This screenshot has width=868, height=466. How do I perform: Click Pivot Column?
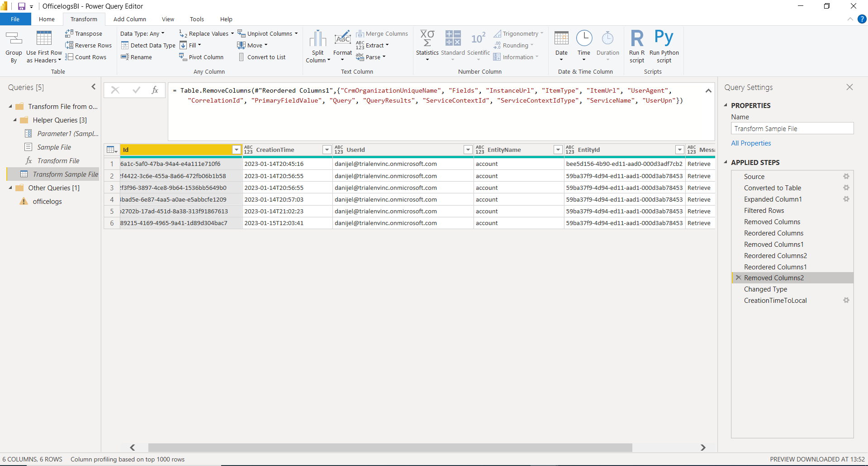click(201, 57)
